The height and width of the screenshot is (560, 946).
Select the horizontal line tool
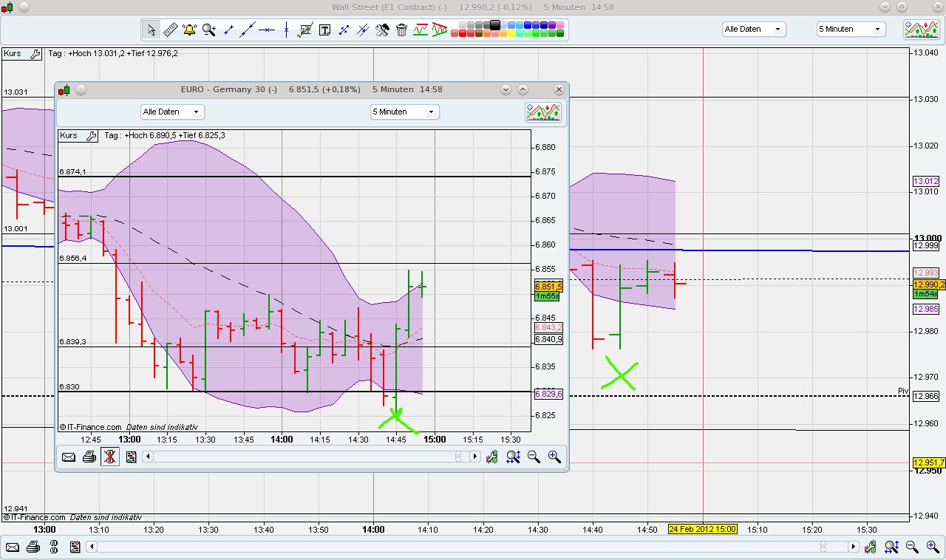click(x=267, y=30)
